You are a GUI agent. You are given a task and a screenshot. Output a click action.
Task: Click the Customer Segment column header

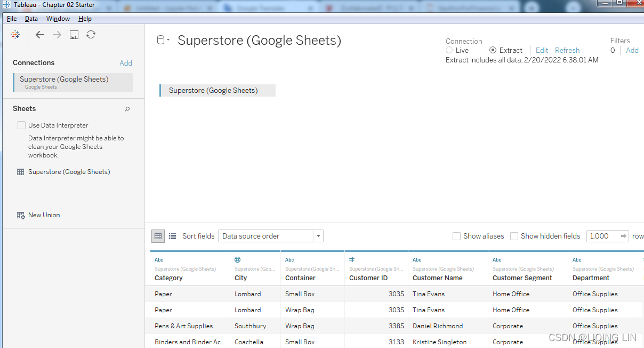(528, 268)
